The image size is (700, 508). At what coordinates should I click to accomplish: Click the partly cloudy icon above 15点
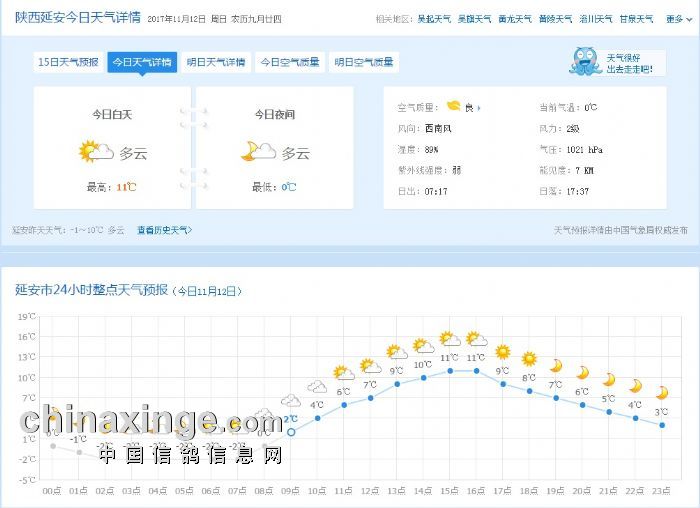point(450,340)
